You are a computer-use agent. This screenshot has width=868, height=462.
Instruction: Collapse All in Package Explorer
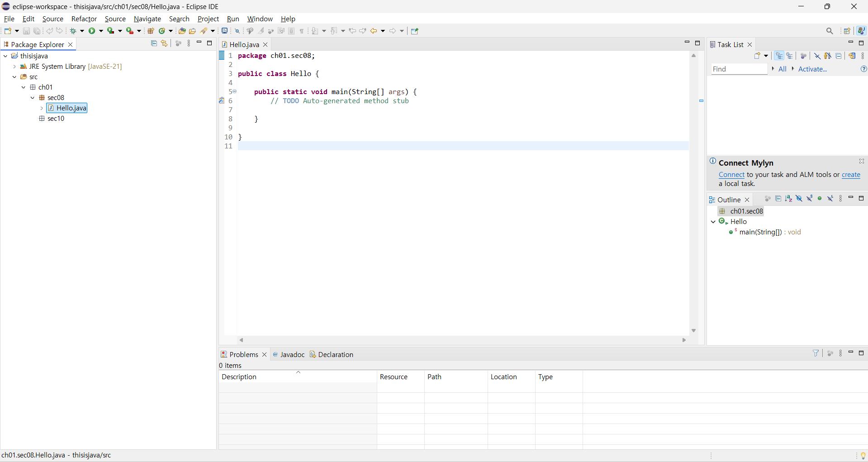click(x=154, y=43)
